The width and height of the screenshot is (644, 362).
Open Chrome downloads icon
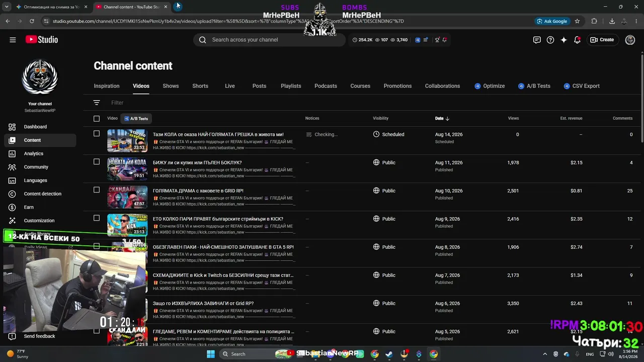612,21
